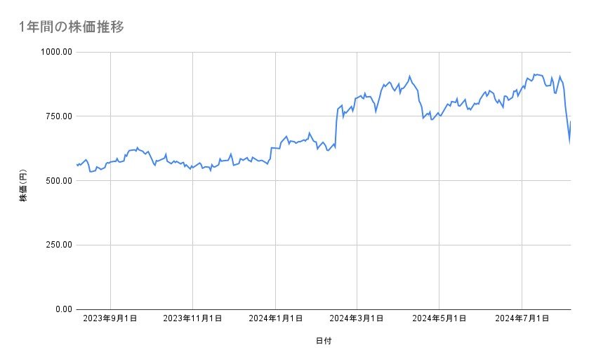This screenshot has height=364, width=589.
Task: Click the 2023年9月1日 date label
Action: [110, 319]
